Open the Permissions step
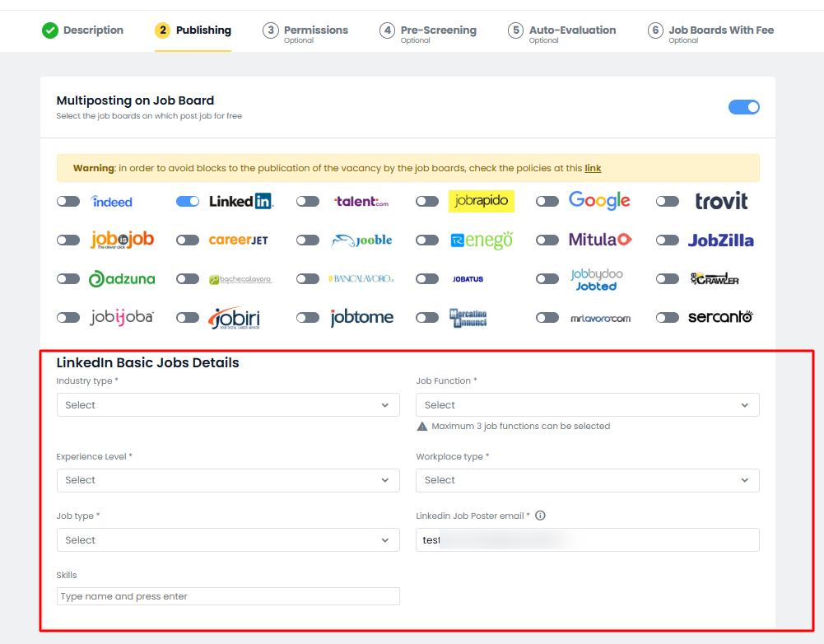This screenshot has width=824, height=644. (305, 33)
